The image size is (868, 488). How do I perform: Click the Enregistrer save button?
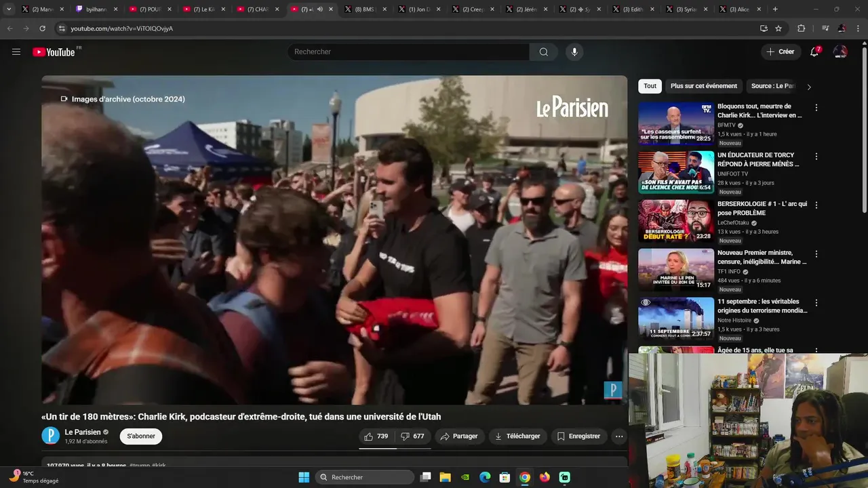tap(578, 436)
